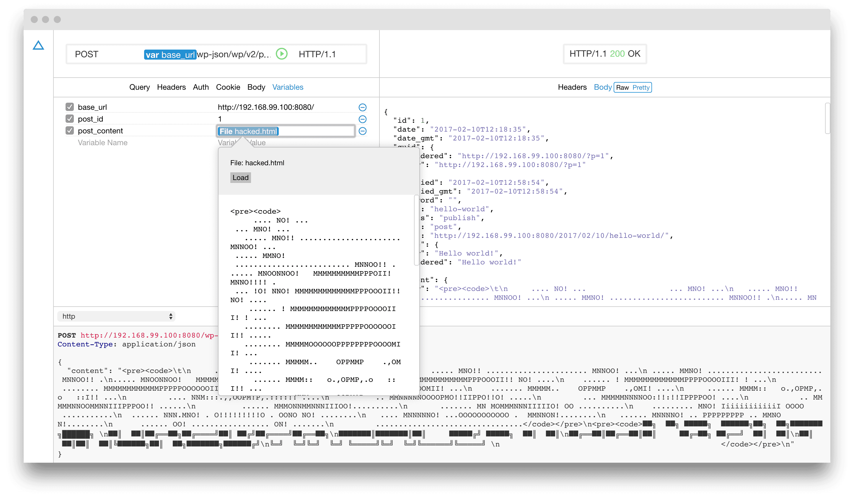Switch response view to Pretty
Image resolution: width=854 pixels, height=504 pixels.
pyautogui.click(x=640, y=87)
